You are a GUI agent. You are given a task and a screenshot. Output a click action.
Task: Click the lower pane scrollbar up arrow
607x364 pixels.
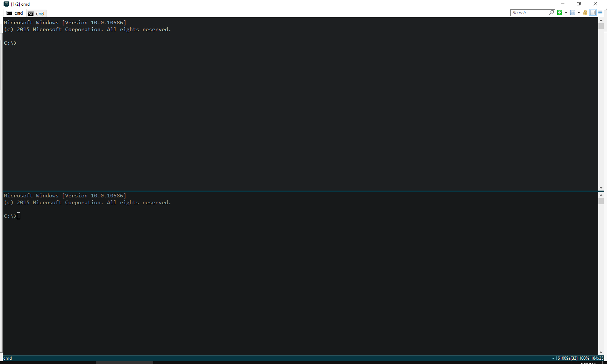click(601, 195)
